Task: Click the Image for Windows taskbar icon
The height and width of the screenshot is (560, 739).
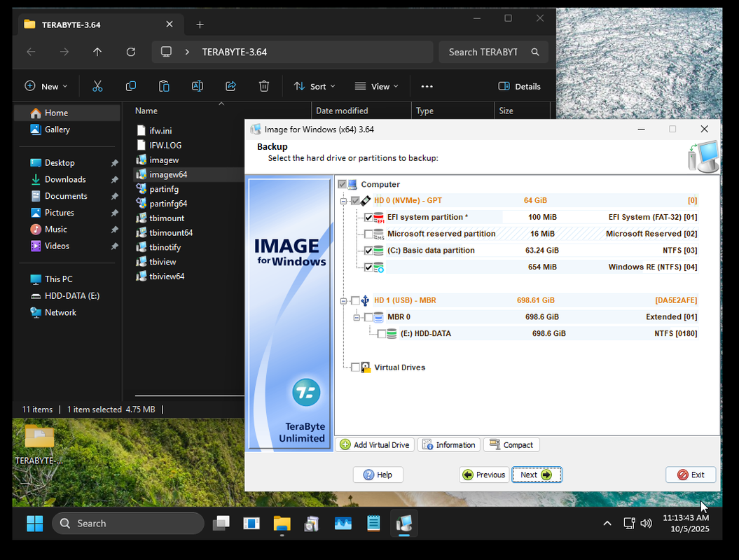Action: [x=404, y=524]
